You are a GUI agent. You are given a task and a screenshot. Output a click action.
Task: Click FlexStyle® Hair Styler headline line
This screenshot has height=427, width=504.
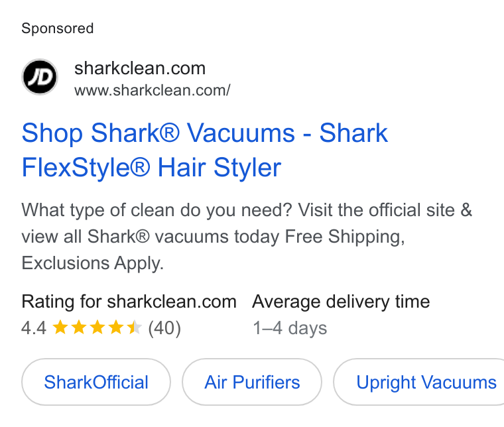(x=151, y=167)
